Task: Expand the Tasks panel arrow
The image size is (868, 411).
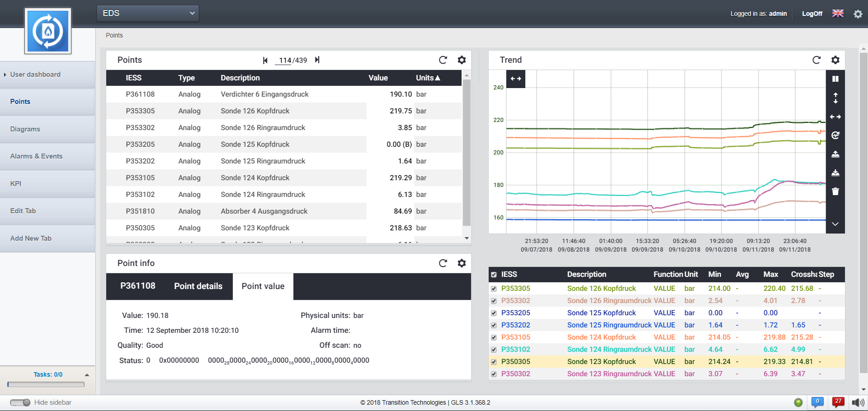Action: point(87,375)
